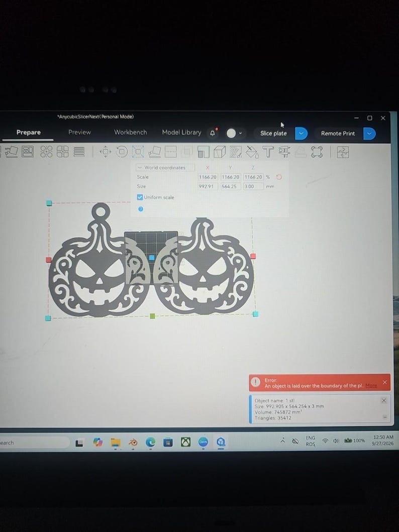Reset scale using the red circular arrow
This screenshot has height=532, width=399.
pyautogui.click(x=279, y=177)
